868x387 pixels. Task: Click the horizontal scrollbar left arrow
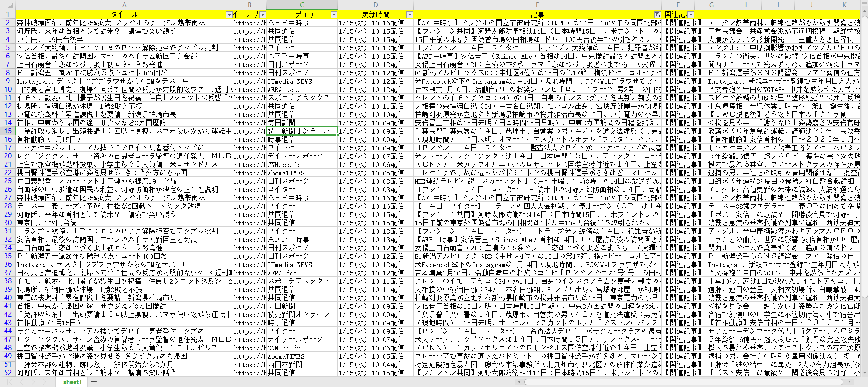tap(519, 382)
